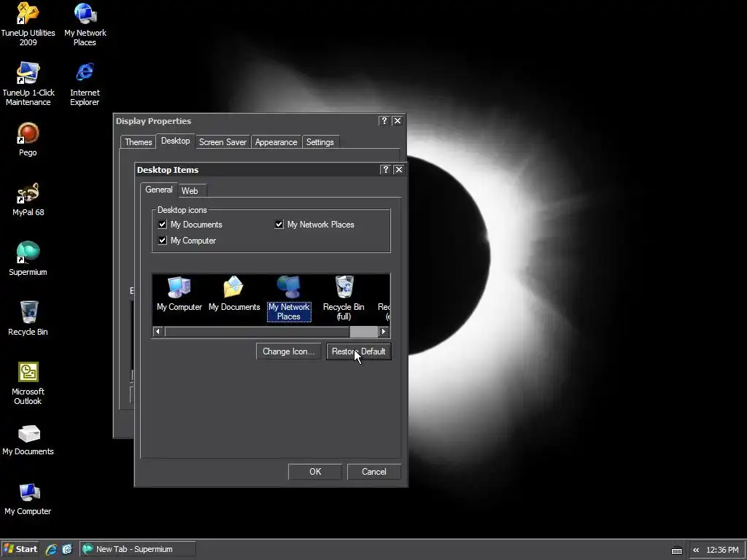Select Supermium desktop icon
This screenshot has width=747, height=560.
(x=28, y=259)
